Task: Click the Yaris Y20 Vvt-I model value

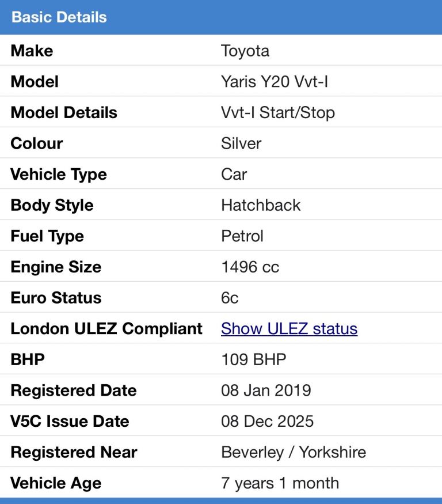Action: (275, 82)
